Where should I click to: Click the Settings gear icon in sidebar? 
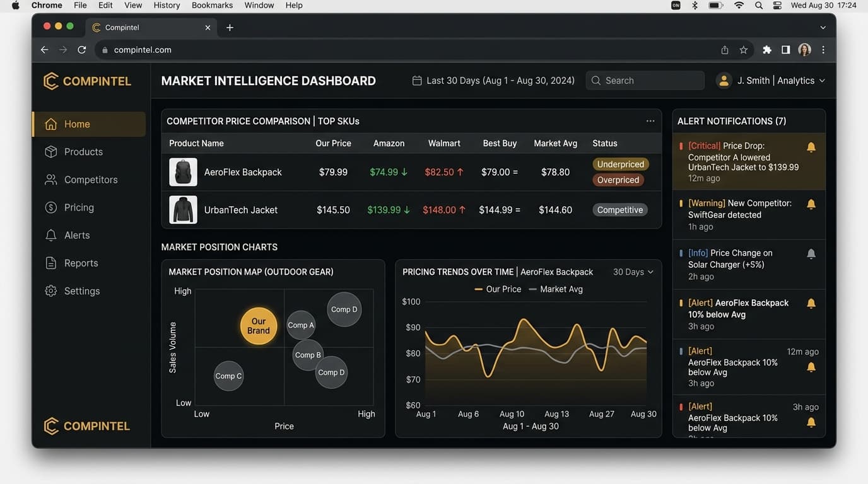click(51, 291)
